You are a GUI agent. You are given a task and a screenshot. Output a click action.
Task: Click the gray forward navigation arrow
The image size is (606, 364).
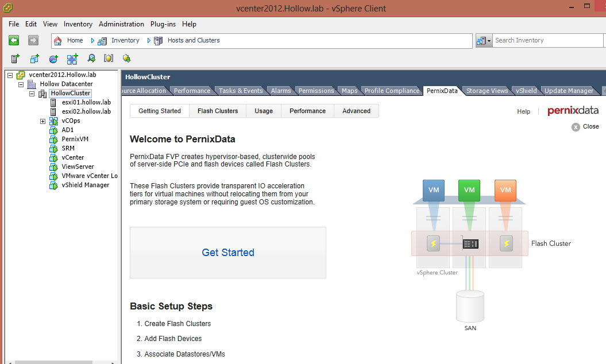pyautogui.click(x=33, y=40)
